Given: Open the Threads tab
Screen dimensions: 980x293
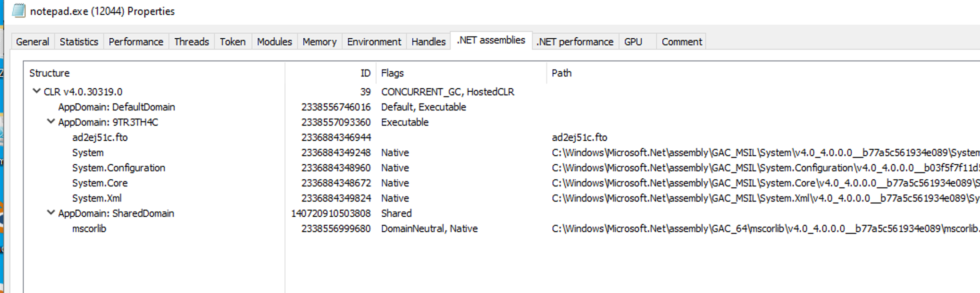Looking at the screenshot, I should 191,42.
